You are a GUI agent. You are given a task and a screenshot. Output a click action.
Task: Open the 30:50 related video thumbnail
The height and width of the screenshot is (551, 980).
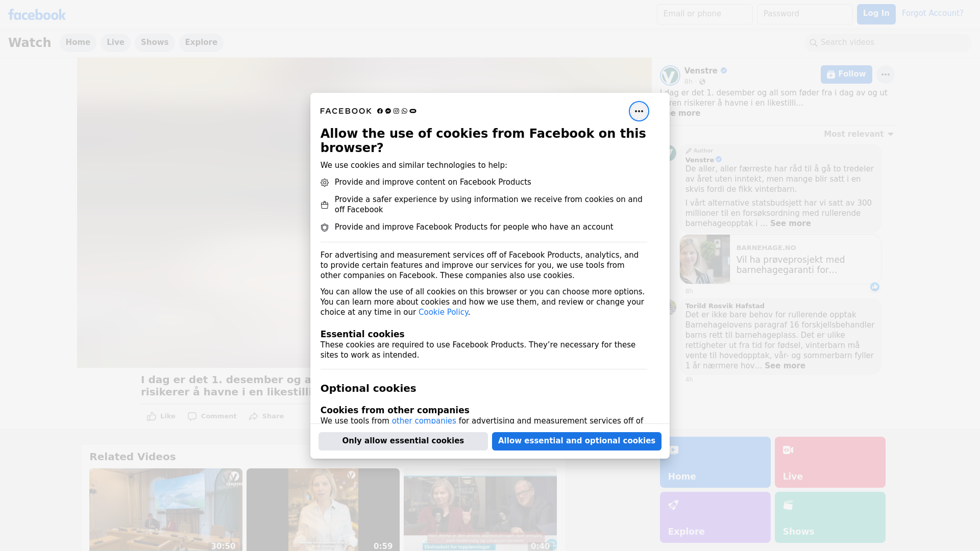tap(166, 510)
